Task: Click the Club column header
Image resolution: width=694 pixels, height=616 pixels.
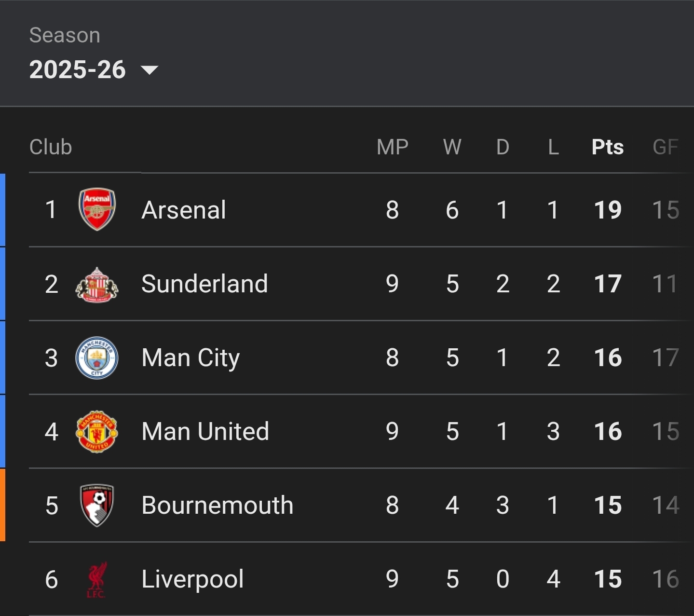Action: (x=51, y=147)
